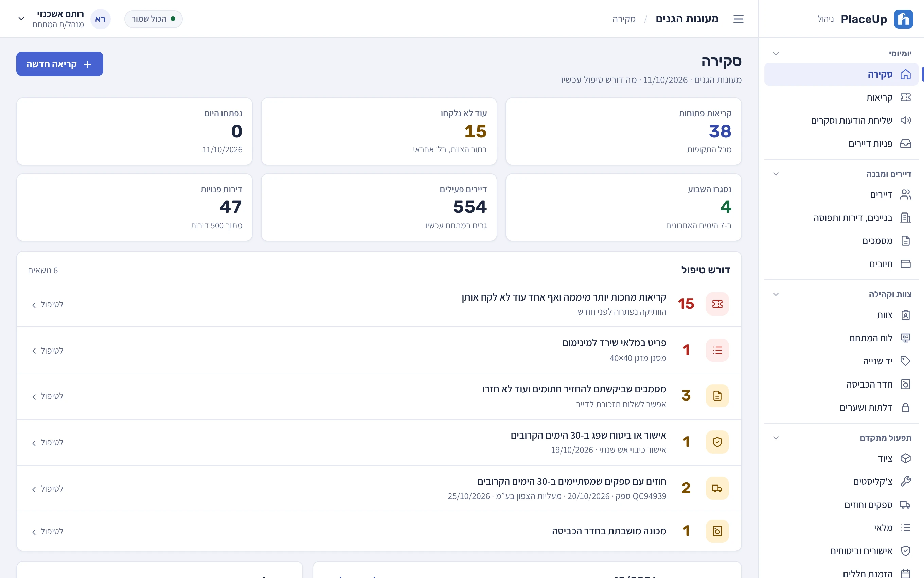Viewport: 924px width, 578px height.
Task: Toggle the hamburger menu icon
Action: pyautogui.click(x=739, y=19)
